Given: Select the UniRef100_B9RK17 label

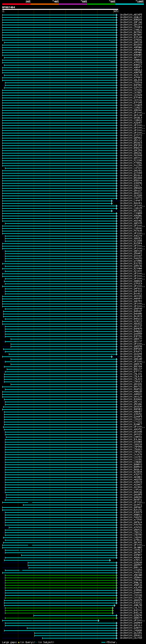Looking at the screenshot, I should 131,65.
